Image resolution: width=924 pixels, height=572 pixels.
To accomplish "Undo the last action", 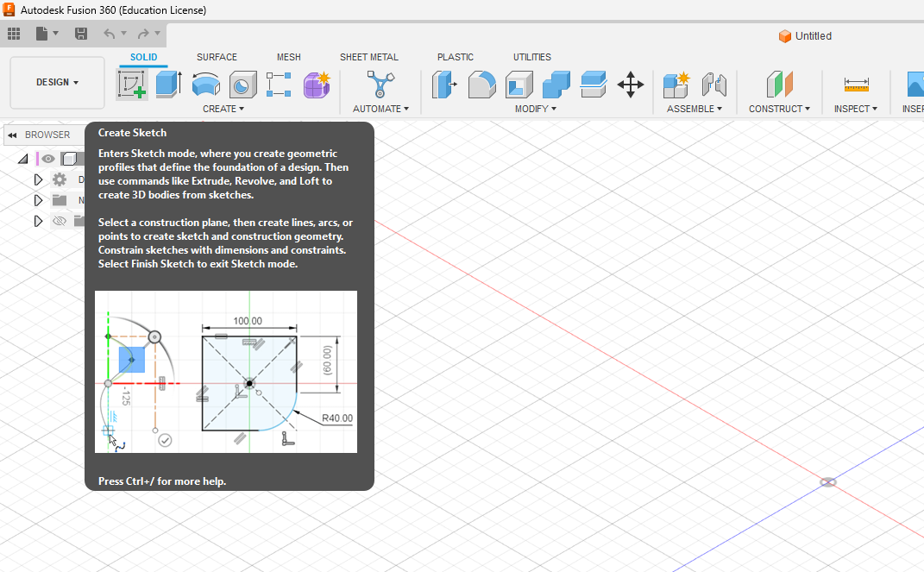I will pyautogui.click(x=109, y=34).
